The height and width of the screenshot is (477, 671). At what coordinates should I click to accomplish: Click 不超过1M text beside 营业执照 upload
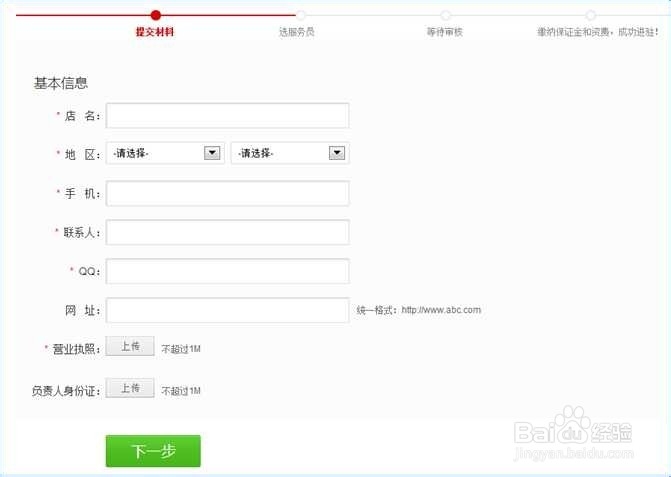click(x=181, y=349)
